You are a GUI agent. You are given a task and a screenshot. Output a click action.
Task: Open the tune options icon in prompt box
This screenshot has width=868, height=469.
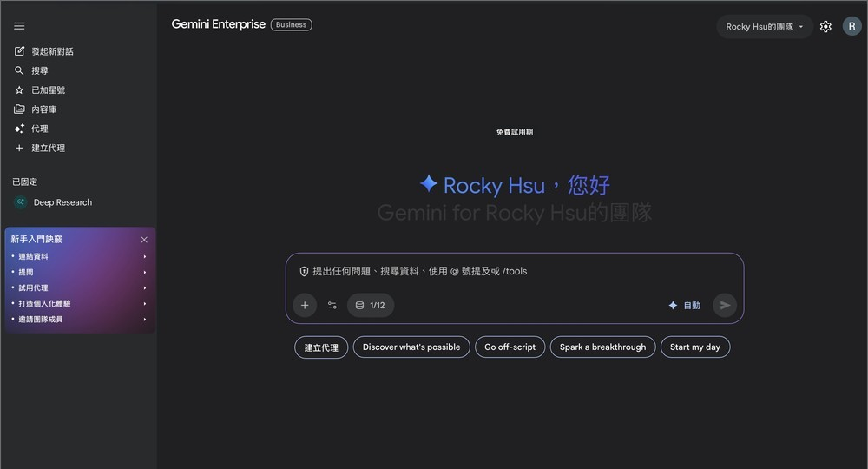(332, 305)
